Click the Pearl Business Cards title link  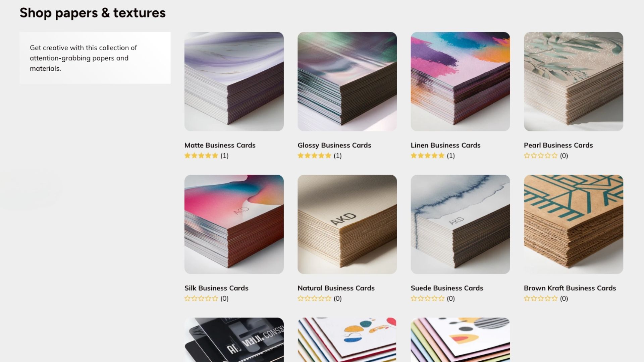pyautogui.click(x=558, y=145)
